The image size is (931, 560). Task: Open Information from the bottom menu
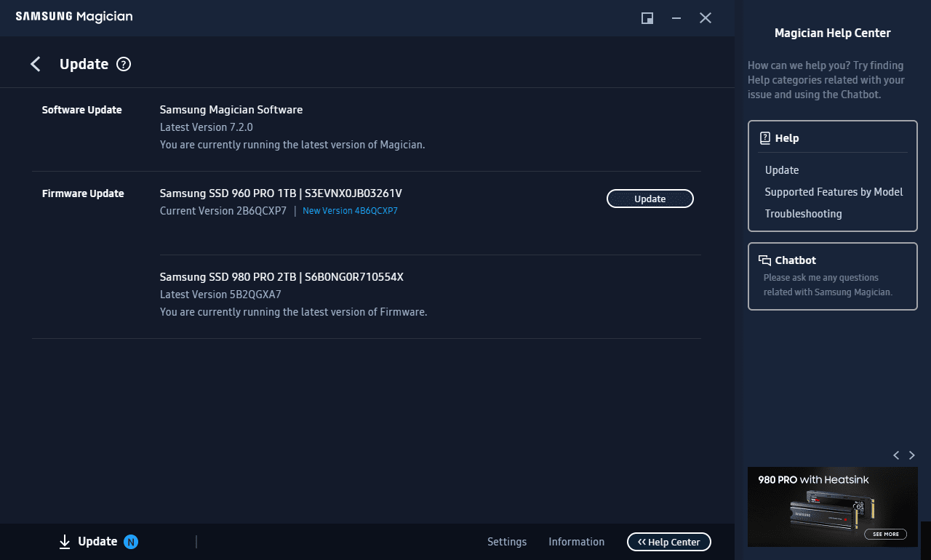(576, 541)
